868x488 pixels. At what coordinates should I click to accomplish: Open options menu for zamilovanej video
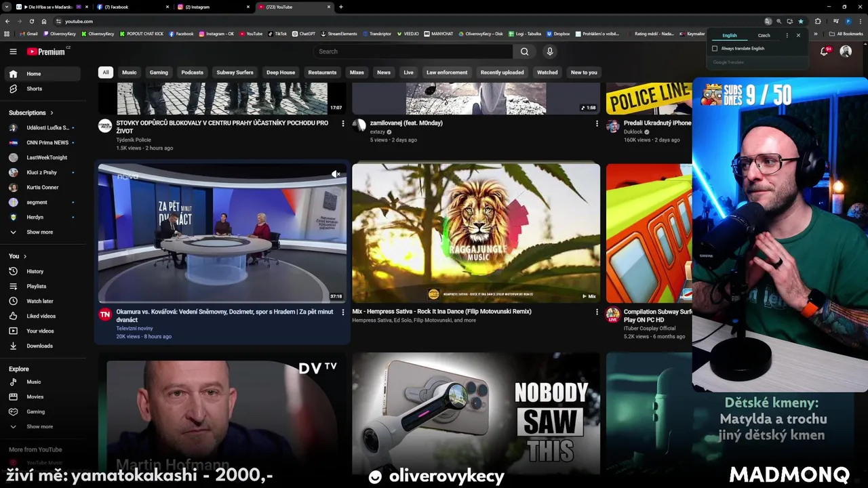click(x=597, y=123)
